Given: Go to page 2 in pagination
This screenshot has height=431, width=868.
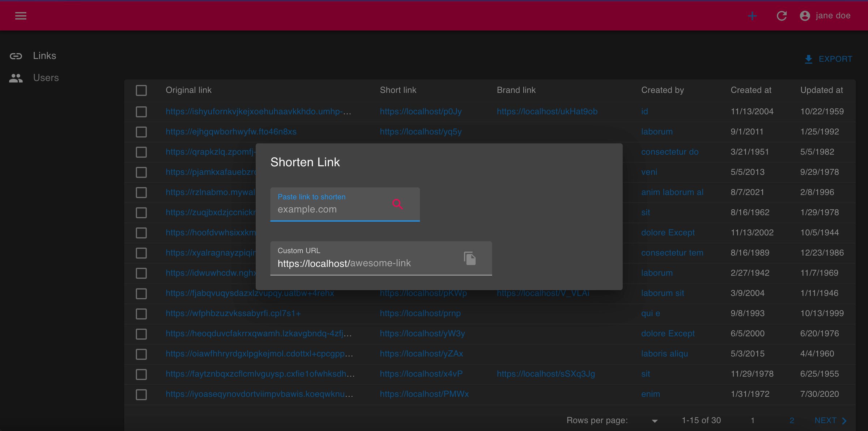Looking at the screenshot, I should (792, 420).
